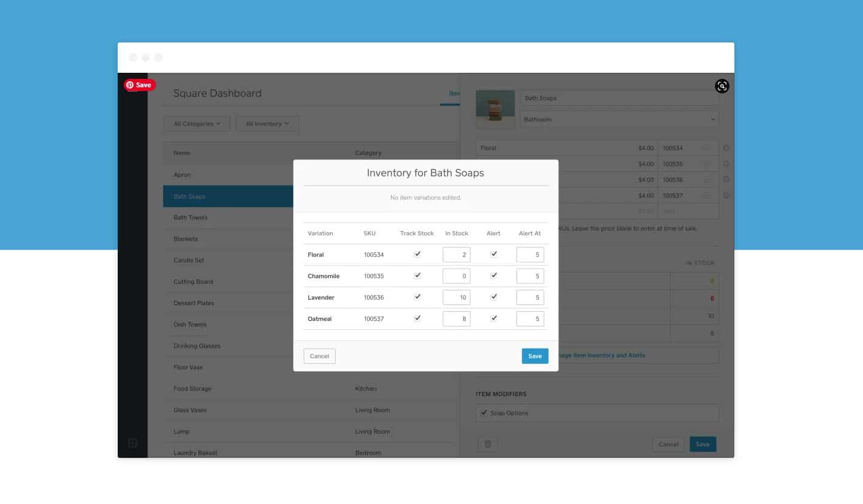
Task: Open the All Categories dropdown
Action: click(x=197, y=124)
